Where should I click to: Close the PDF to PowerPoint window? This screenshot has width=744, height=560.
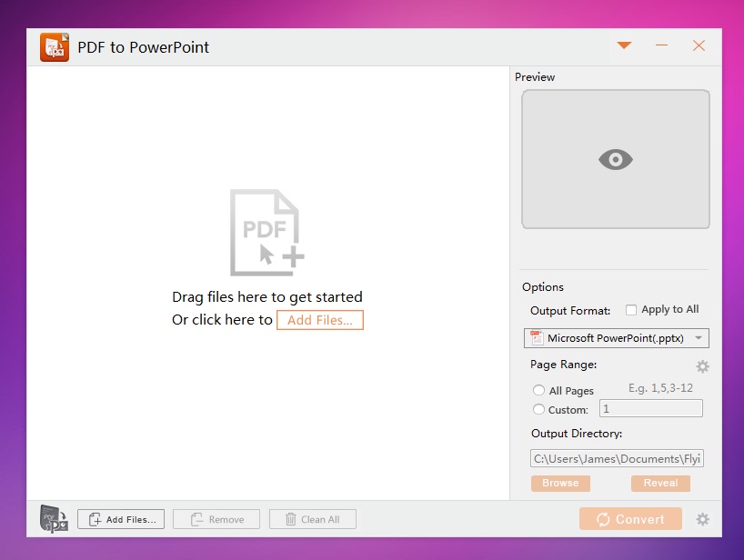pos(699,45)
